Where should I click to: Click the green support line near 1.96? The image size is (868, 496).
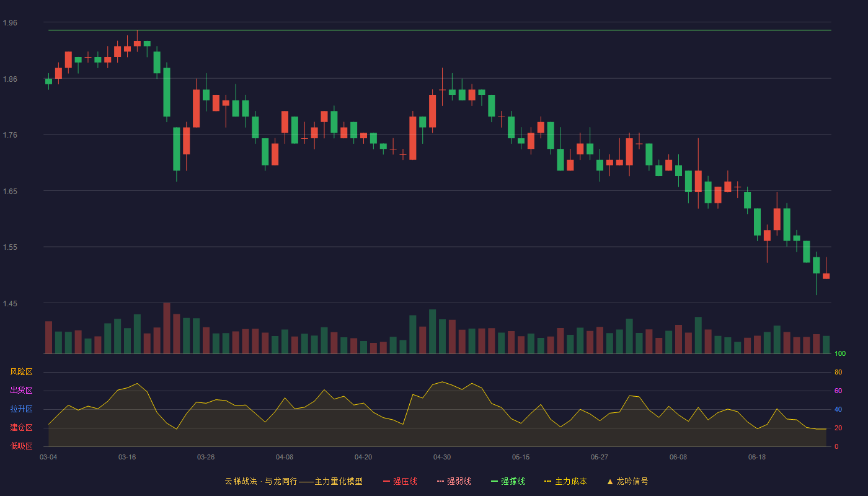440,30
